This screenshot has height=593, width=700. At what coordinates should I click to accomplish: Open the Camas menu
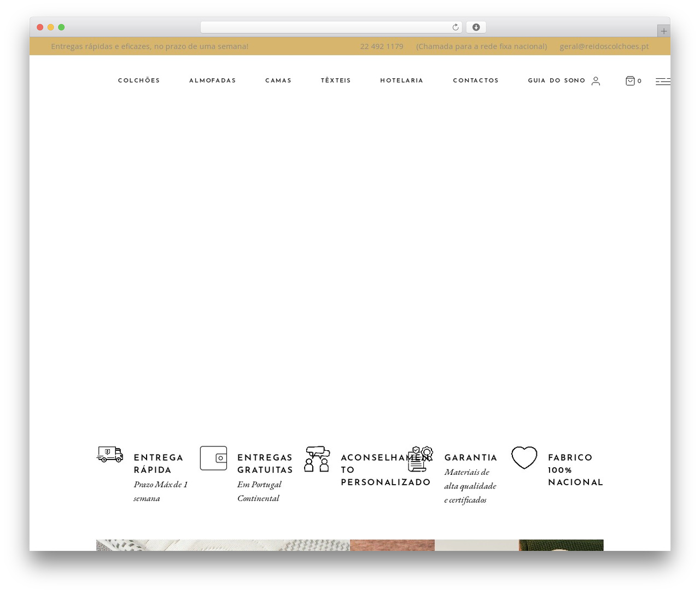coord(278,80)
